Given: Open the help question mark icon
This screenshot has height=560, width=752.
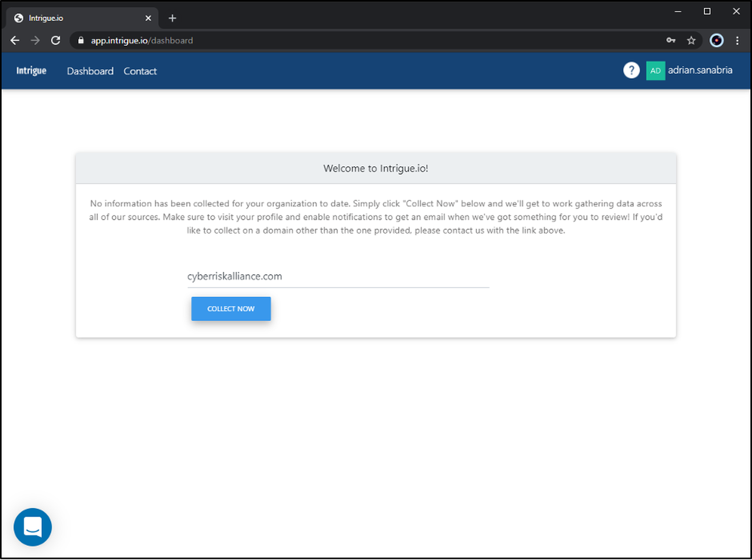Looking at the screenshot, I should tap(631, 70).
